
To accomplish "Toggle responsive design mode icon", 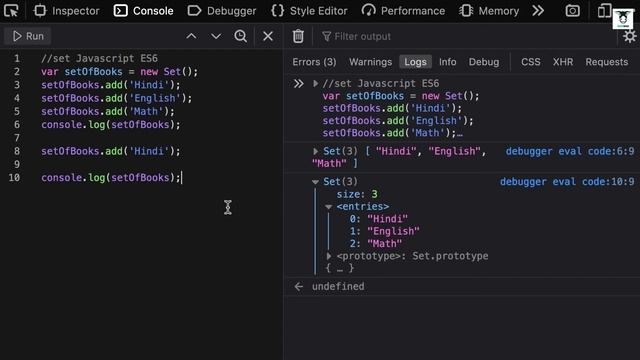I will point(604,11).
